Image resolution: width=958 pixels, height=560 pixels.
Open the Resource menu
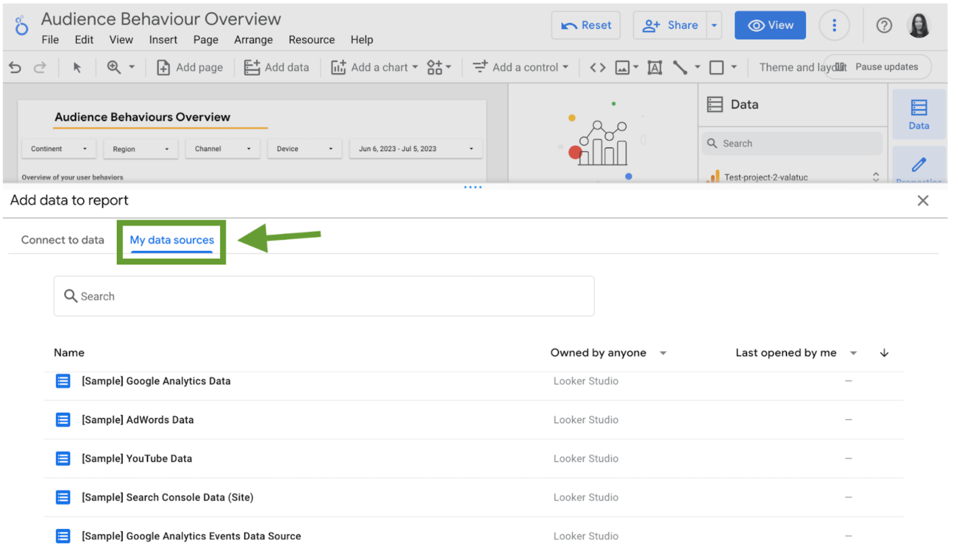pyautogui.click(x=312, y=40)
